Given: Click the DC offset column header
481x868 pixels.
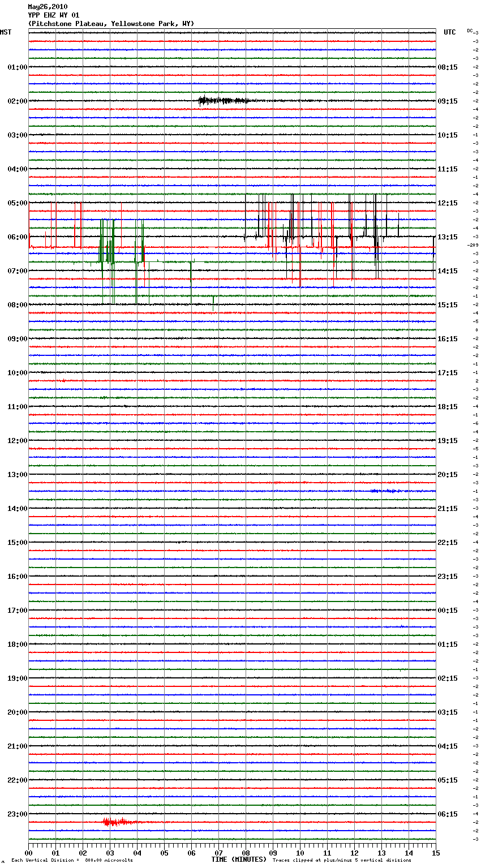Looking at the screenshot, I should click(470, 31).
